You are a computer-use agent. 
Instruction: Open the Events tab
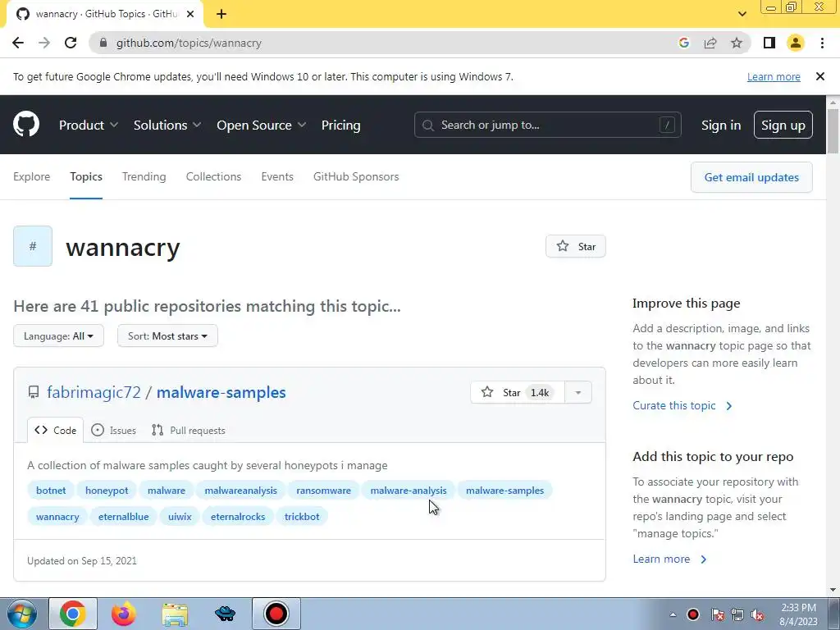pyautogui.click(x=277, y=177)
